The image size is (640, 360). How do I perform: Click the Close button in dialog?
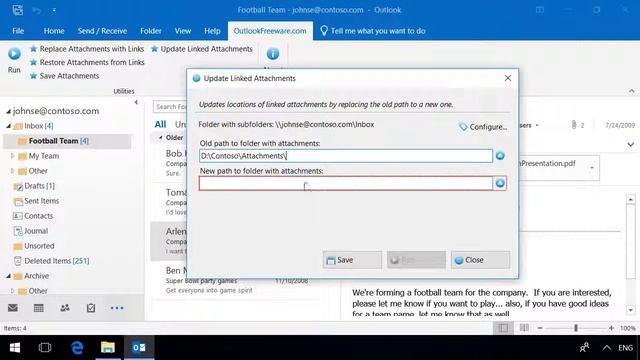pyautogui.click(x=480, y=260)
